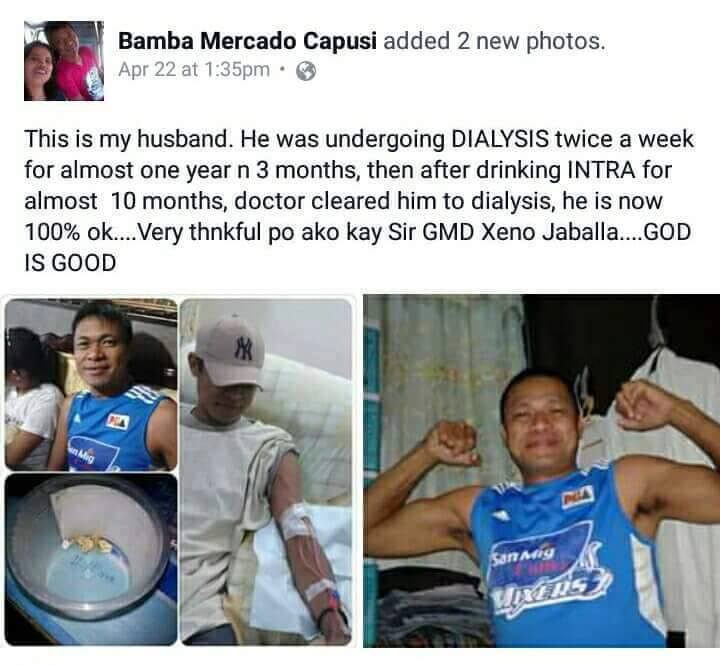Open Bamba Mercado Capusi's profile picture
Screen dimensions: 720x666
coord(64,61)
